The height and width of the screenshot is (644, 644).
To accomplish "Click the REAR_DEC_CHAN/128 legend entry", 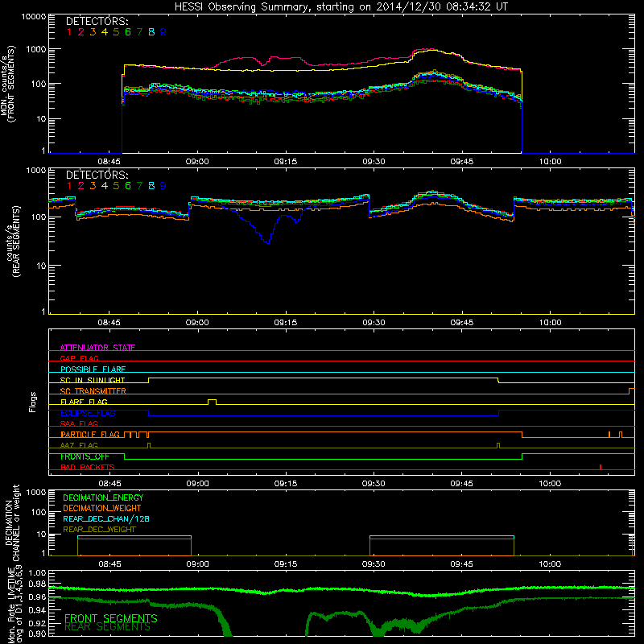I will click(106, 518).
